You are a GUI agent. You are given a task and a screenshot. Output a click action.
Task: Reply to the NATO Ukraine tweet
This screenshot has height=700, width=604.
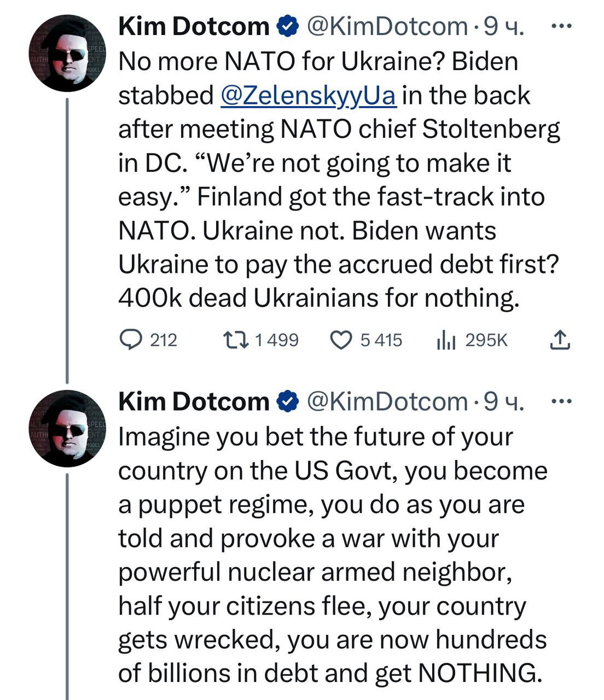click(x=131, y=340)
